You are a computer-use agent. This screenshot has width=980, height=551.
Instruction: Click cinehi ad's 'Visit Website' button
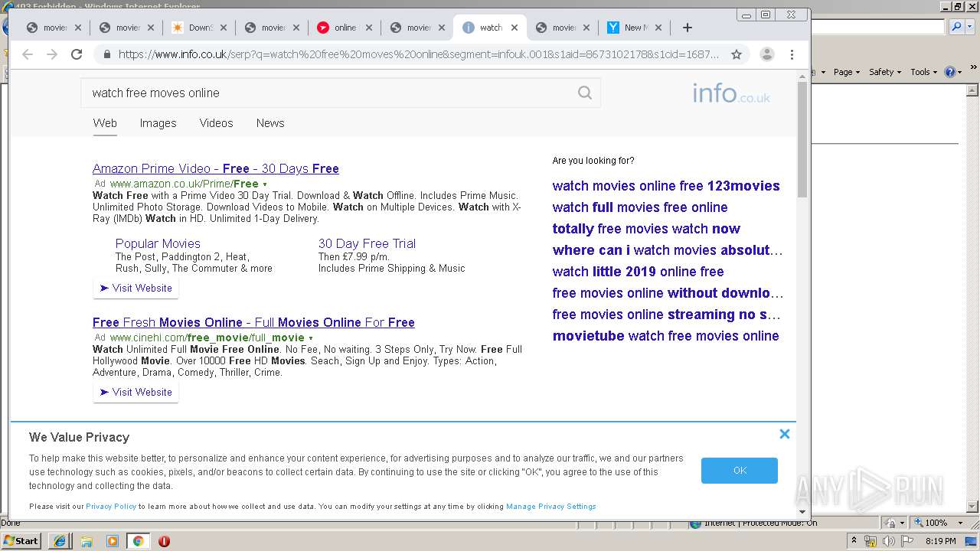pos(136,393)
